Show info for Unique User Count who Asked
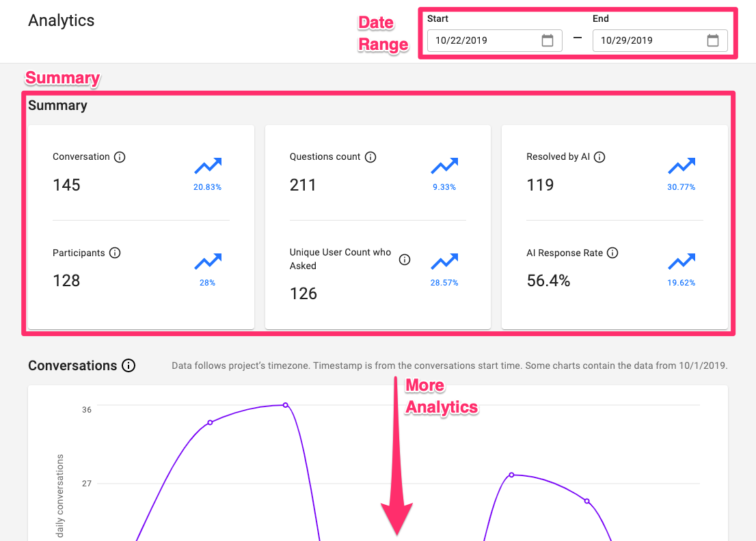The width and height of the screenshot is (756, 541). coord(405,260)
